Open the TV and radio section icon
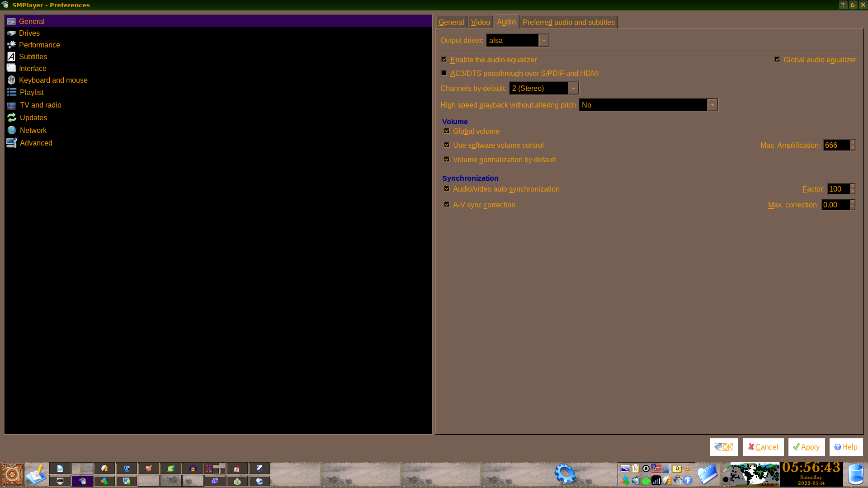This screenshot has width=868, height=488. click(12, 105)
